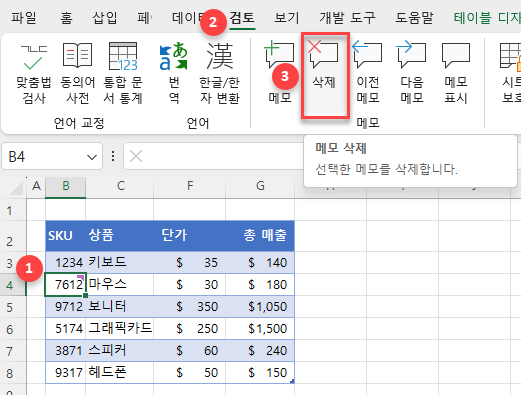Select column G header
The width and height of the screenshot is (521, 395).
tap(260, 186)
